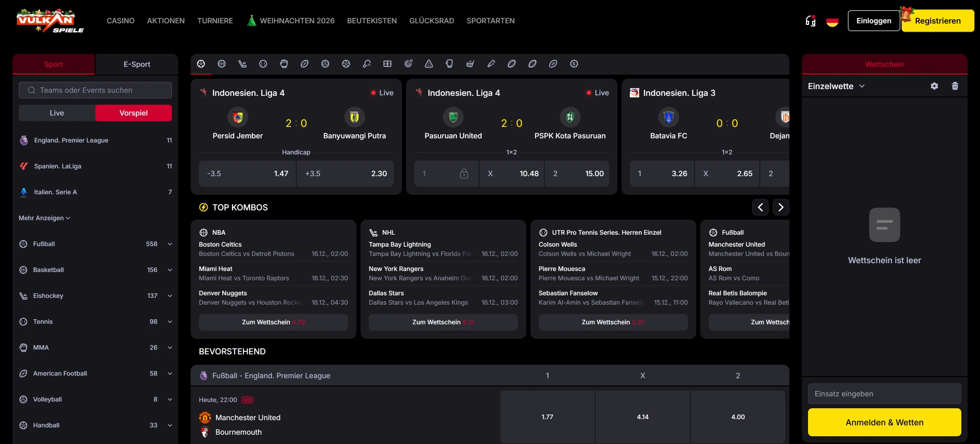This screenshot has width=980, height=444.
Task: Click Batavia FC team crest
Action: tap(669, 117)
